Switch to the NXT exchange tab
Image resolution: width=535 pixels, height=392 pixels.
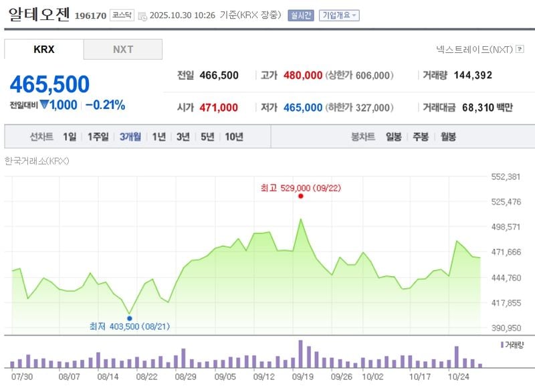click(122, 49)
